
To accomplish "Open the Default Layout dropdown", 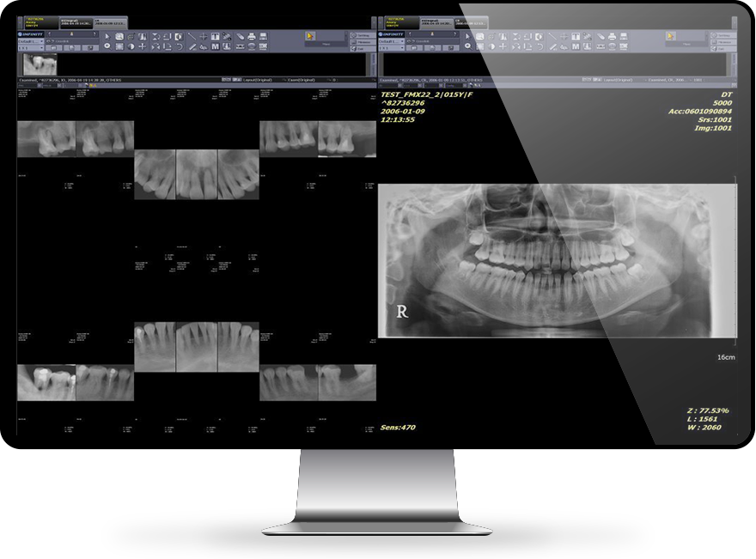I will [x=30, y=41].
